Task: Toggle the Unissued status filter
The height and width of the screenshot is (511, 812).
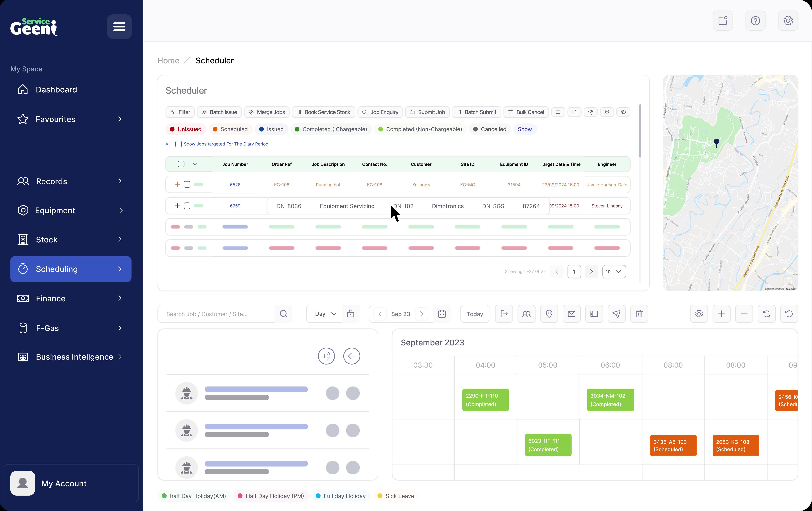Action: click(x=186, y=129)
